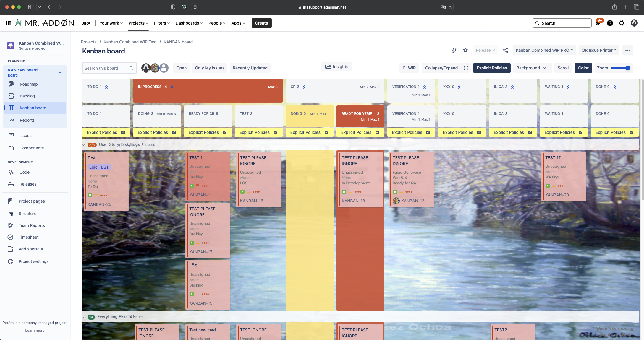
Task: Open the Jira settings gear icon
Action: [622, 23]
